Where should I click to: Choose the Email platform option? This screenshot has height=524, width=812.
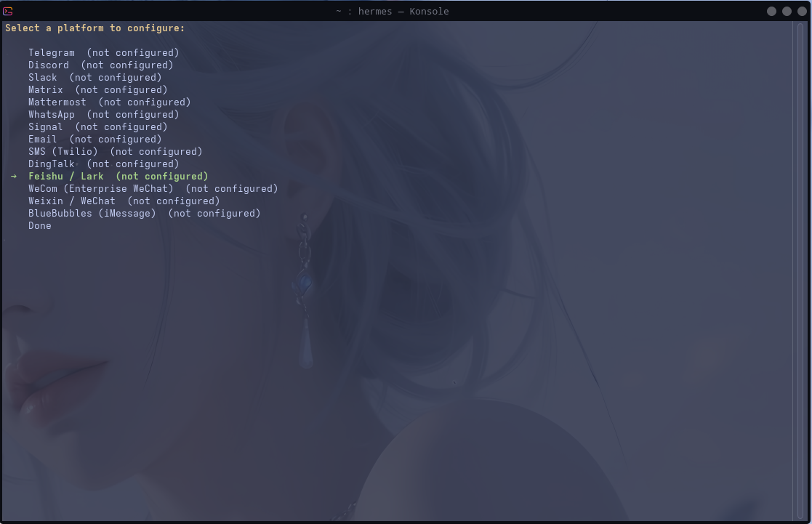coord(43,140)
